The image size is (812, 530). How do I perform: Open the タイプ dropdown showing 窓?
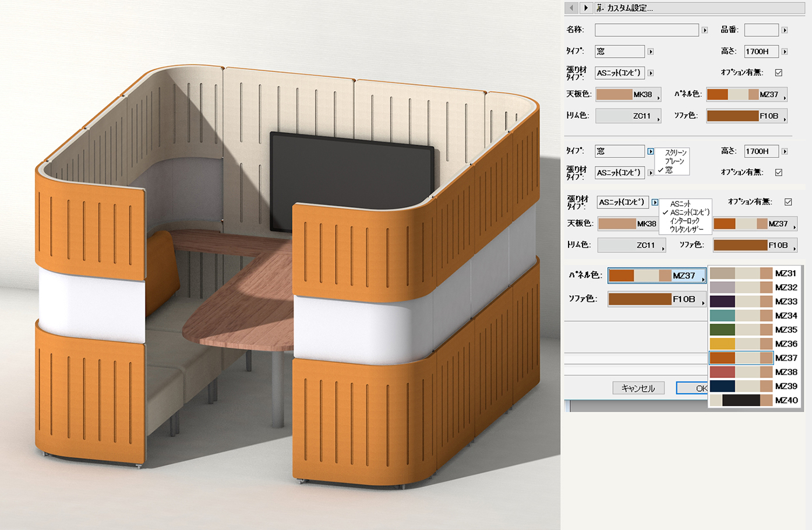650,51
